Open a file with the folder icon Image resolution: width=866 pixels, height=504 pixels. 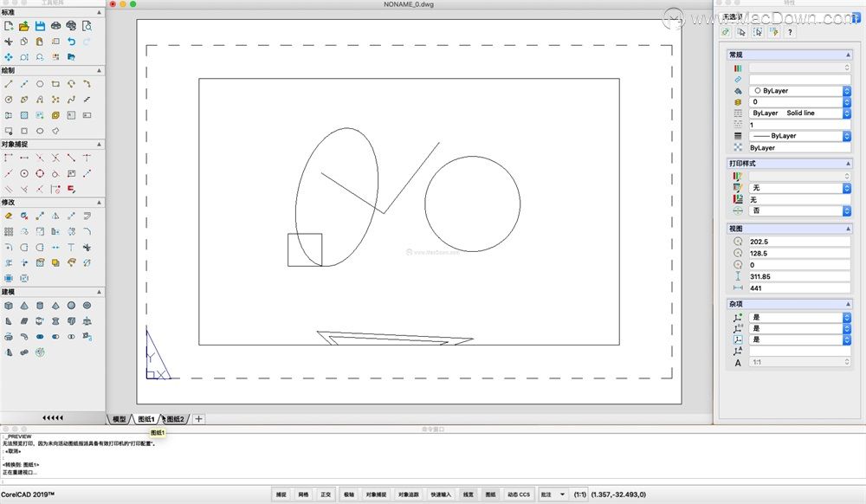coord(23,25)
